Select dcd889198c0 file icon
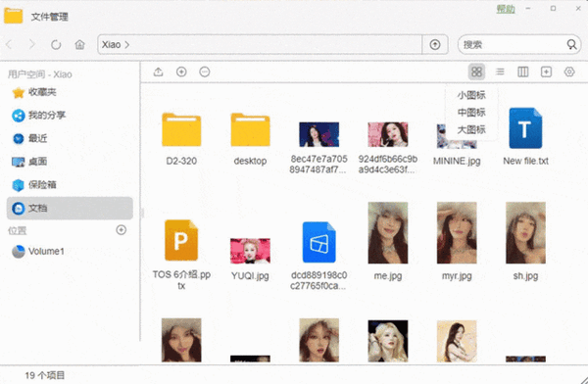Viewport: 588px width, 384px height. coord(319,242)
